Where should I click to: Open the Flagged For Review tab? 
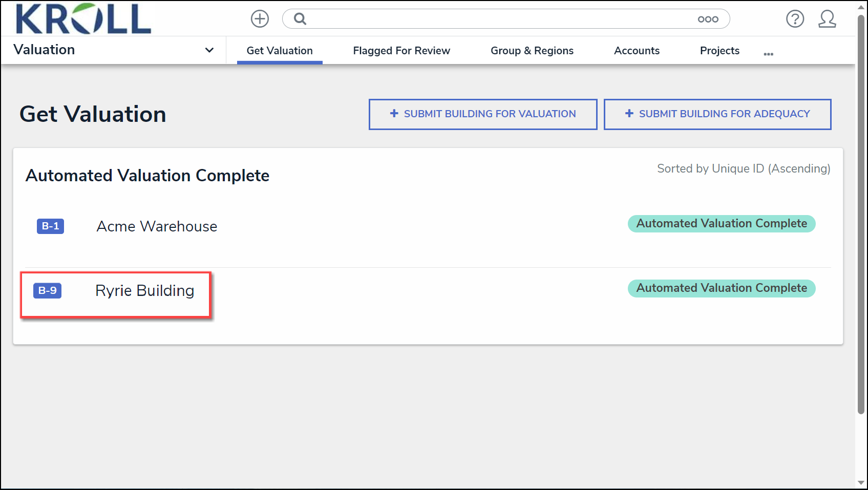click(x=401, y=51)
